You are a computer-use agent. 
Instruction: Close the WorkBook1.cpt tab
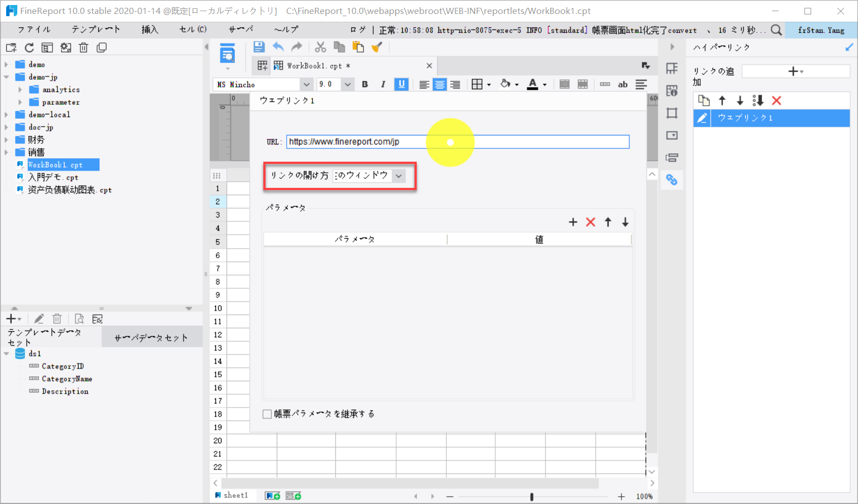pos(429,66)
